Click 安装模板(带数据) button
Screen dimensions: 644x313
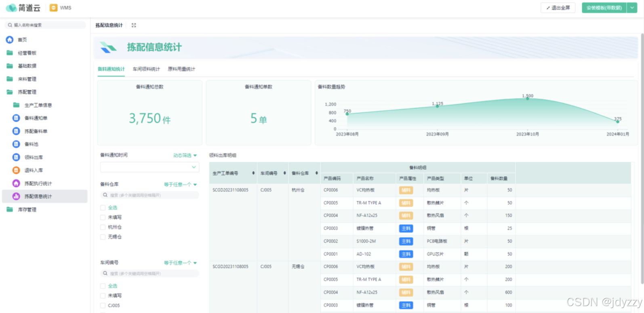point(604,8)
